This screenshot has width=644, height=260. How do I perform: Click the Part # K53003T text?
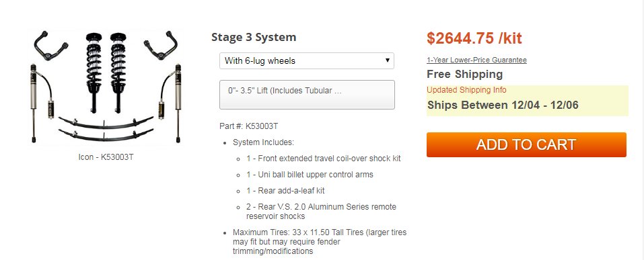[x=249, y=126]
